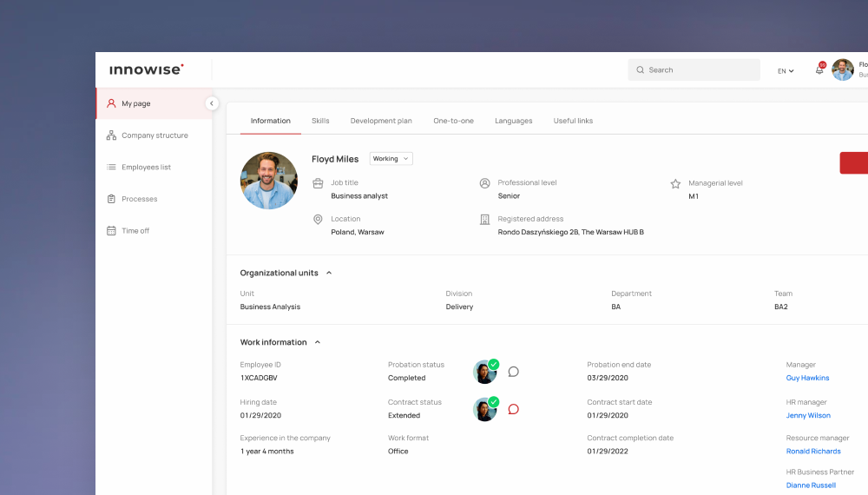The height and width of the screenshot is (495, 868).
Task: Open Ronald Richards resource manager link
Action: pos(813,452)
